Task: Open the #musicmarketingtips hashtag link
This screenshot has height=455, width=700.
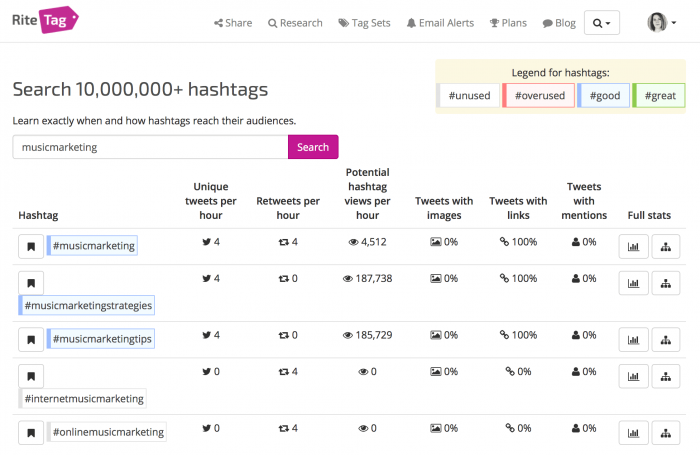Action: click(x=103, y=340)
